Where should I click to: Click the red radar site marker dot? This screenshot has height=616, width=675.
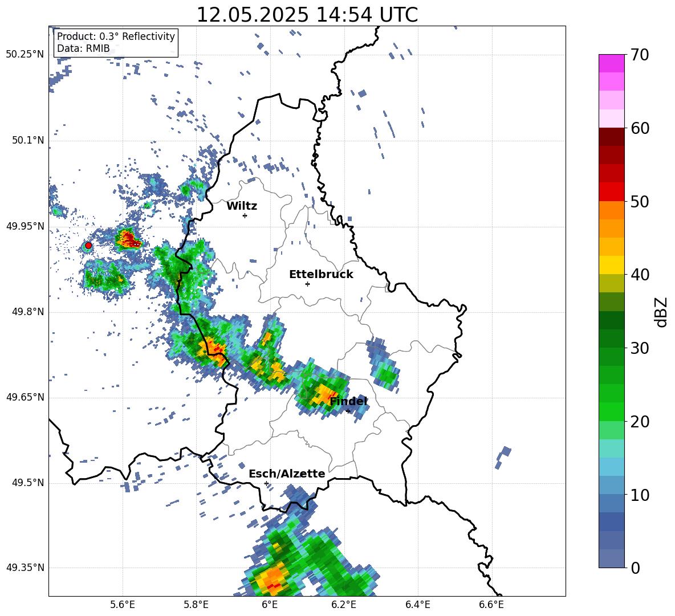(88, 245)
